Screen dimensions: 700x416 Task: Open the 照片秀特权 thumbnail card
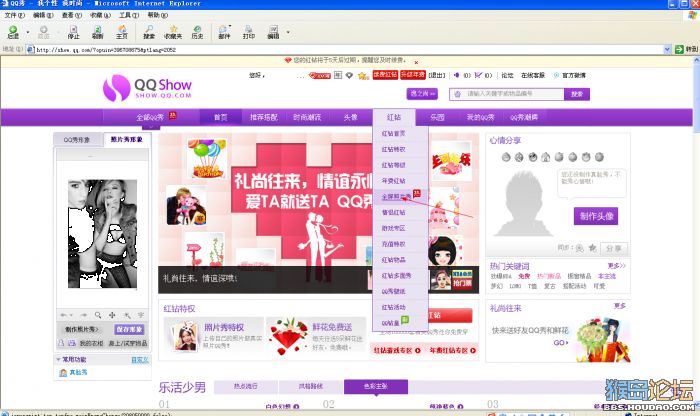(213, 335)
